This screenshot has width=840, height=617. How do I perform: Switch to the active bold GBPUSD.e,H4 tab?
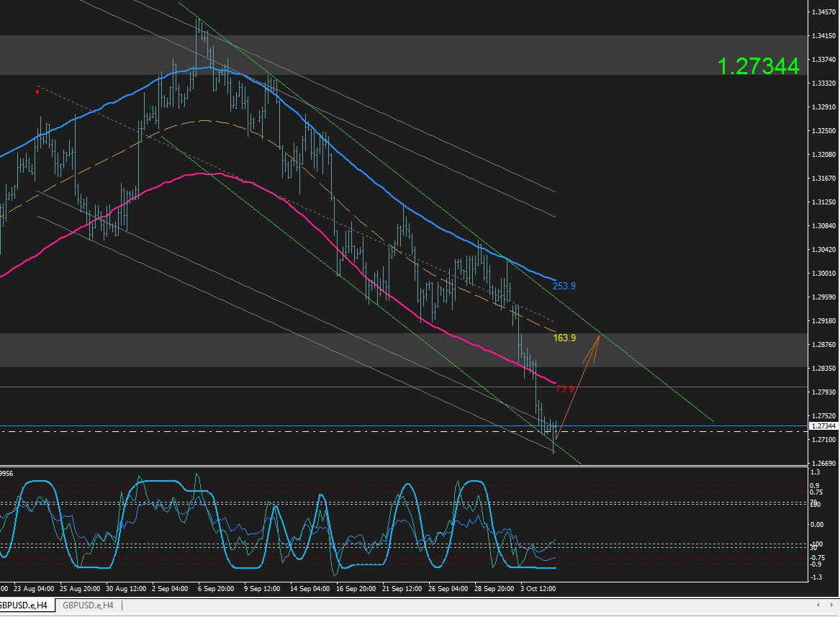click(x=24, y=605)
